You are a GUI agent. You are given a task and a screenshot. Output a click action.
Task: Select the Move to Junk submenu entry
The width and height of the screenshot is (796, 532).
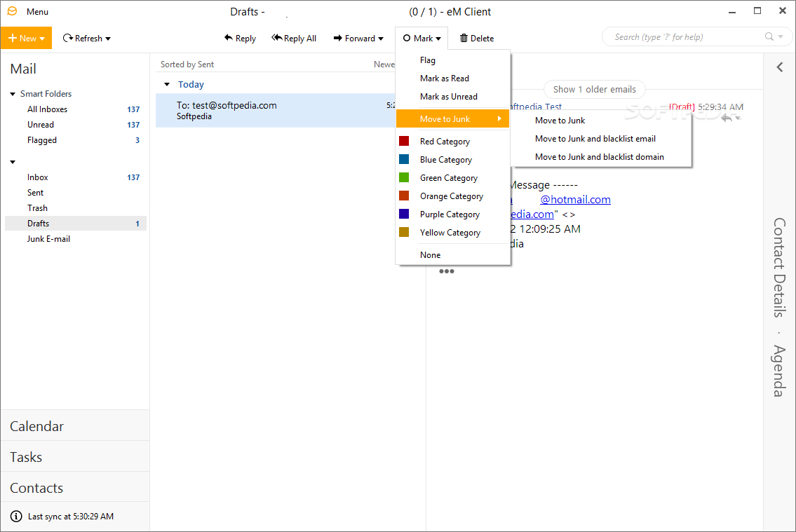point(453,118)
